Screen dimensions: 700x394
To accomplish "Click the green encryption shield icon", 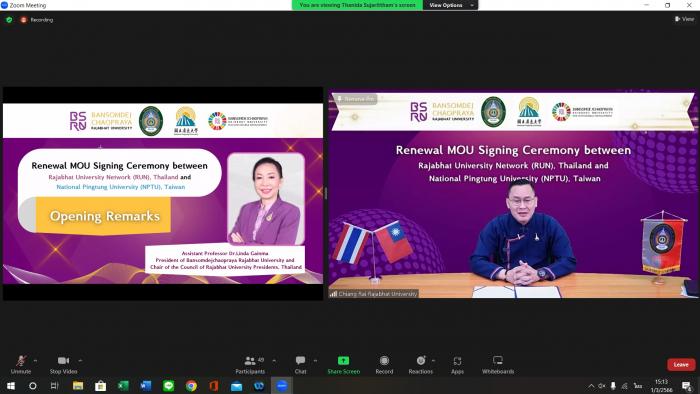I will click(x=9, y=20).
